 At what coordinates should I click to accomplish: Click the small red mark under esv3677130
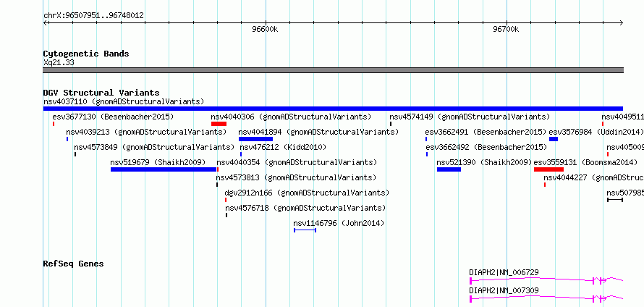54,124
